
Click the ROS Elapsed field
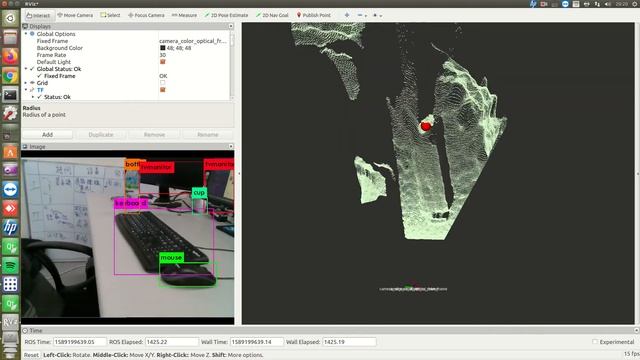coord(171,342)
